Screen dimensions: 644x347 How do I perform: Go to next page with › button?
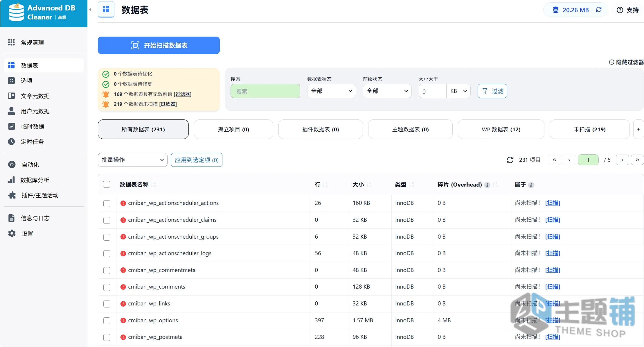622,160
